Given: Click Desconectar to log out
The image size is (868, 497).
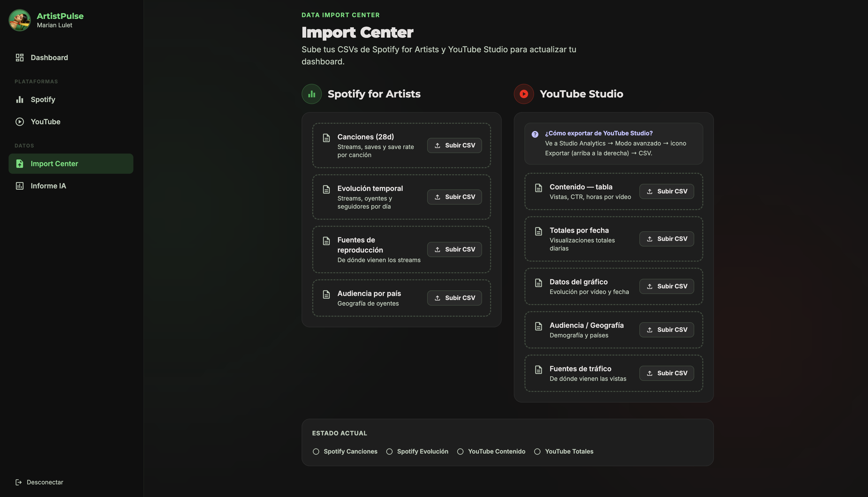Looking at the screenshot, I should (39, 482).
